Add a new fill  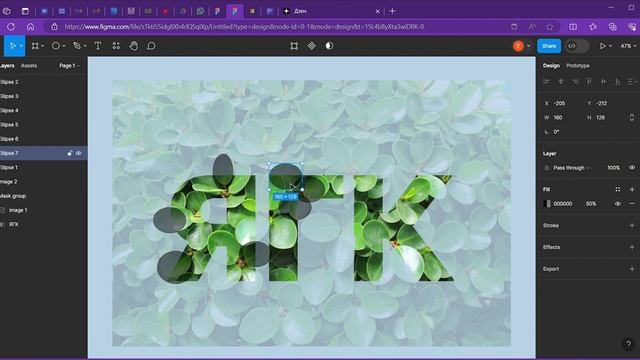[632, 189]
